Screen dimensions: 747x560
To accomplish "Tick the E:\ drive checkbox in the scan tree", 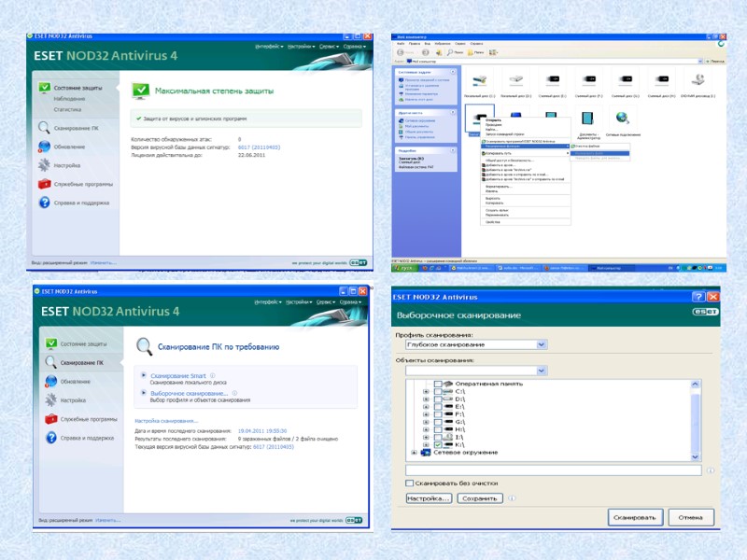I will pos(438,407).
